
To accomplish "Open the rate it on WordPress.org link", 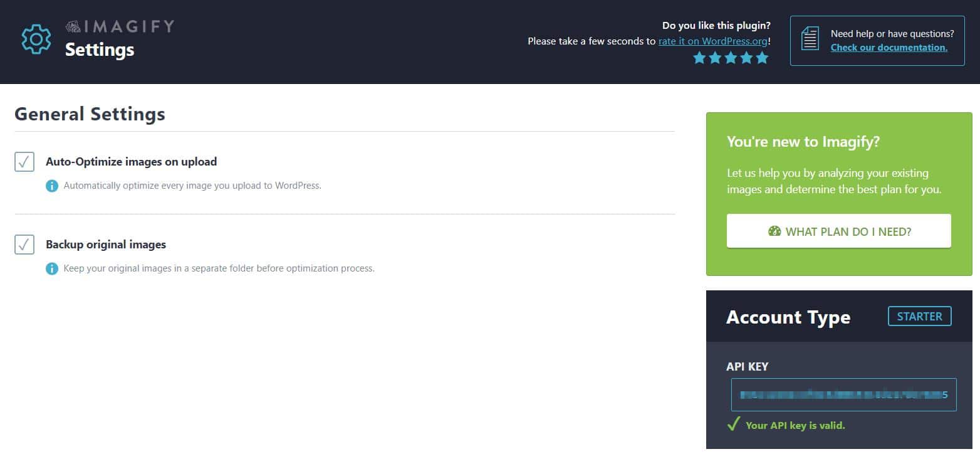I will pos(713,41).
